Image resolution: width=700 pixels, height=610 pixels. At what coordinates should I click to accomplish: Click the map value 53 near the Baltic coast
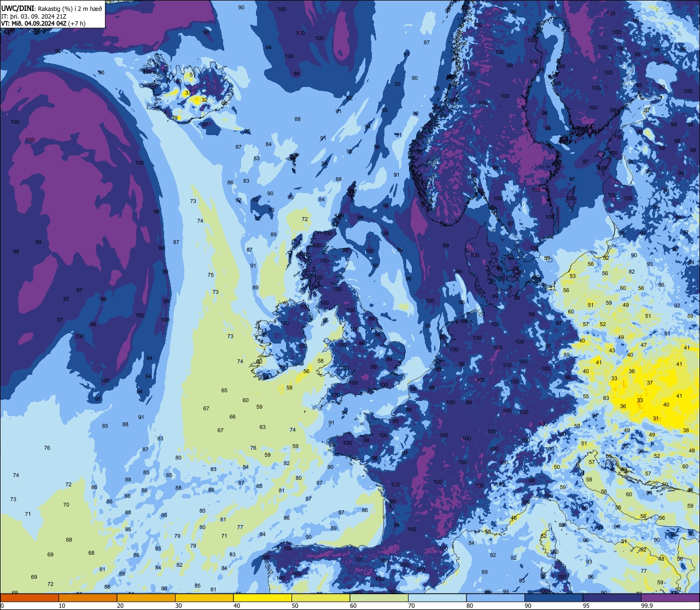click(573, 276)
